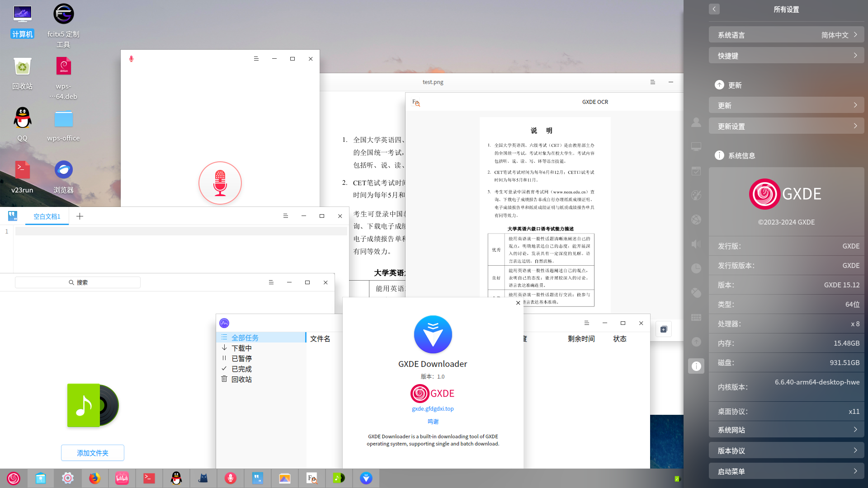Click the 状态 column header
The image size is (868, 488).
pos(620,338)
